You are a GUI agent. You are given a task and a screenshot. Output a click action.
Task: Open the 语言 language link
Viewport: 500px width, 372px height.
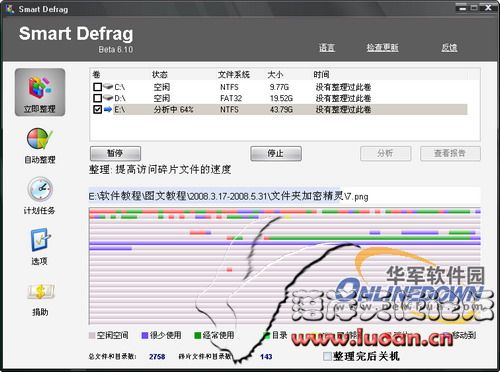[327, 48]
